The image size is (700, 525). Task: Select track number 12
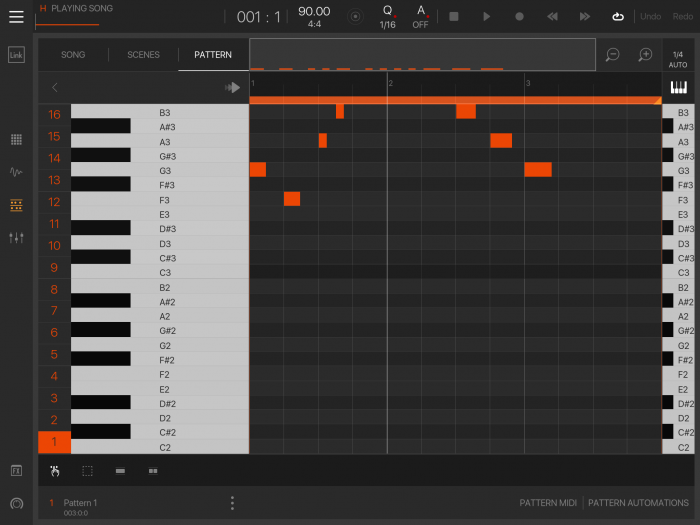pos(54,202)
